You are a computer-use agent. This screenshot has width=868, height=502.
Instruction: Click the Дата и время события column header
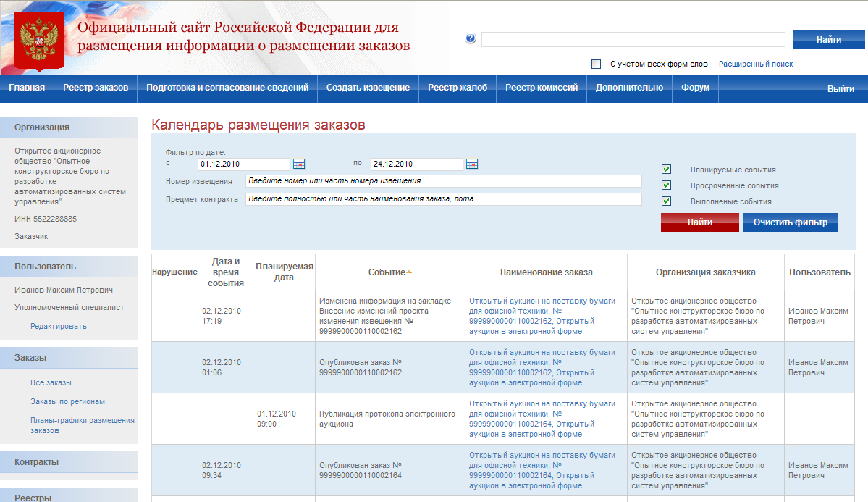point(225,272)
